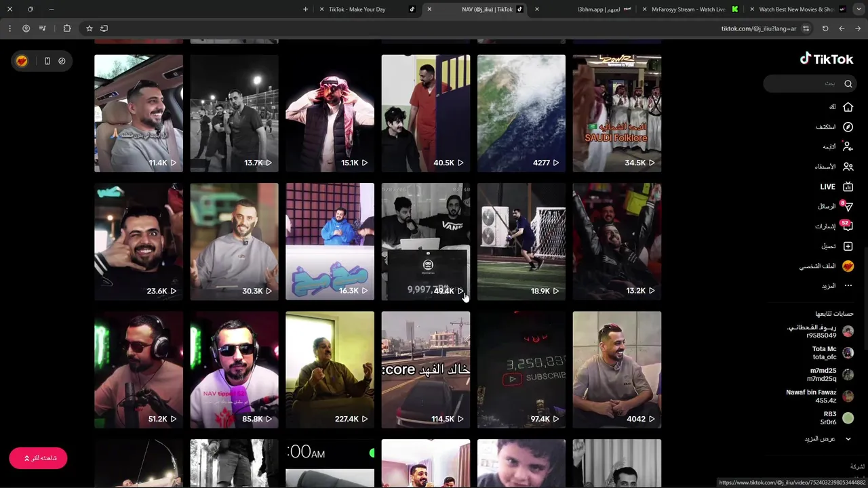This screenshot has width=868, height=488.
Task: Open the SAUDI Folklore video with 34.5K views
Action: click(x=616, y=113)
